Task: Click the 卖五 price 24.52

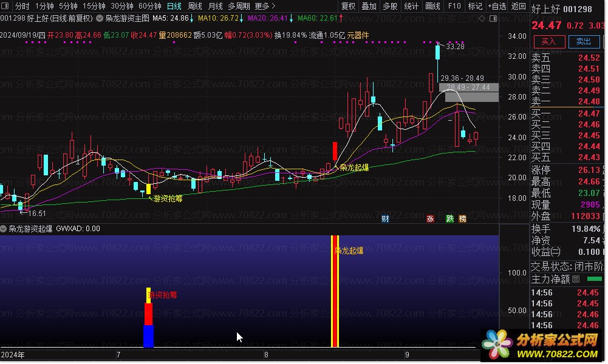Action: tap(589, 58)
